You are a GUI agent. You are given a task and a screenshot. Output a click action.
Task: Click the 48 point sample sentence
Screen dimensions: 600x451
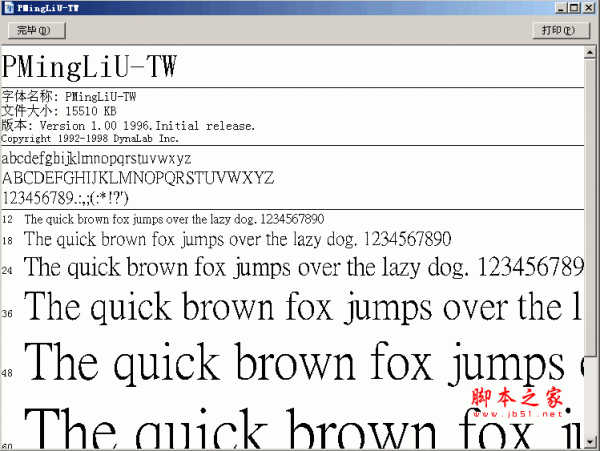point(304,362)
